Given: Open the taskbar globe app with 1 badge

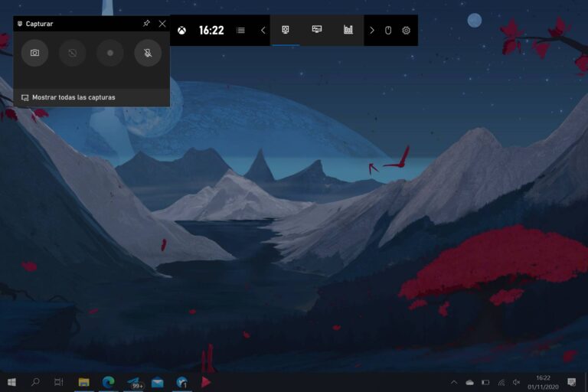Looking at the screenshot, I should [x=182, y=382].
